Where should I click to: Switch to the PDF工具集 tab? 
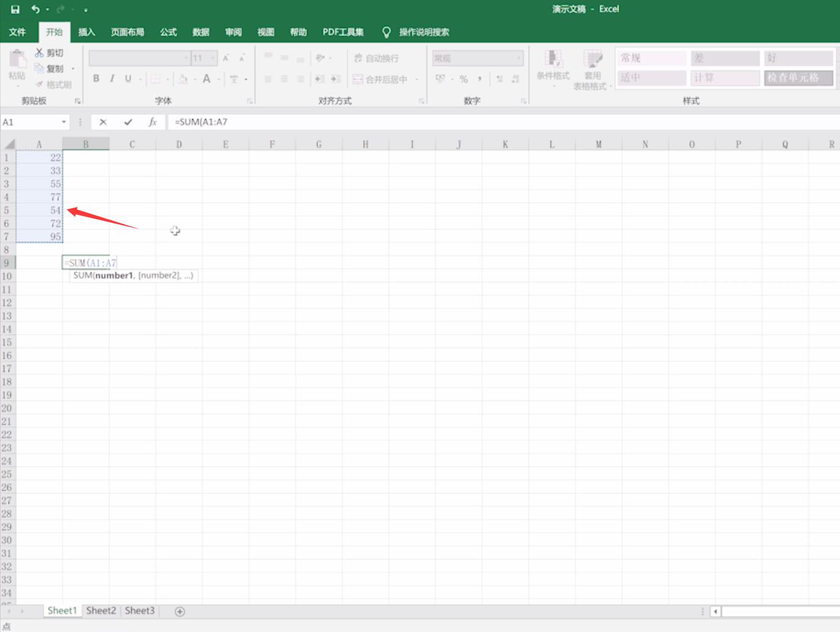pos(343,32)
